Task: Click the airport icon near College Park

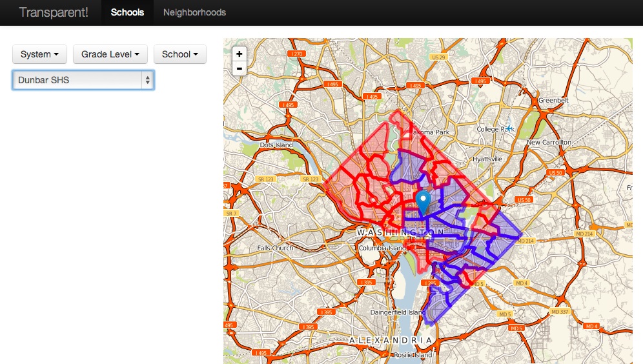Action: (510, 128)
